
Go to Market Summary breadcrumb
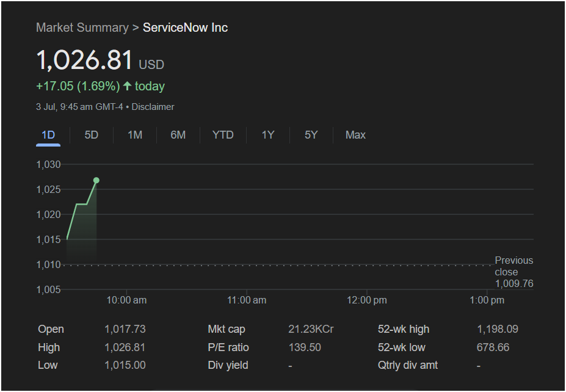click(82, 27)
